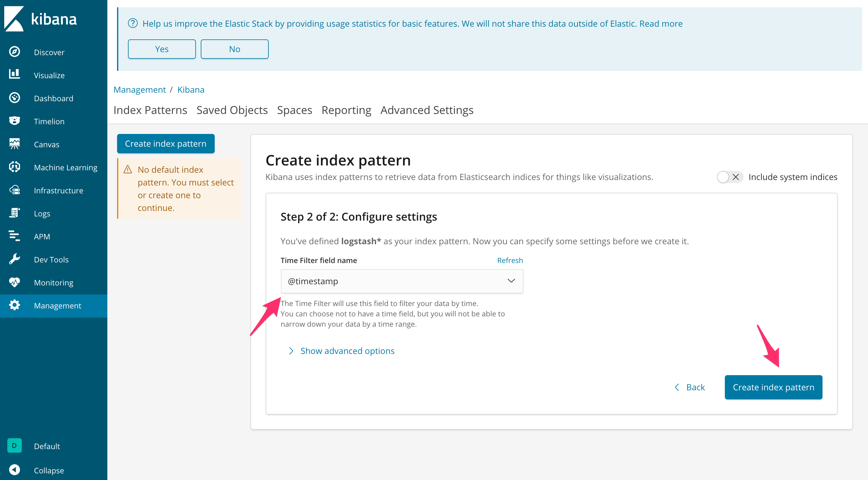Decline usage statistics with No
Viewport: 868px width, 480px height.
coord(234,49)
